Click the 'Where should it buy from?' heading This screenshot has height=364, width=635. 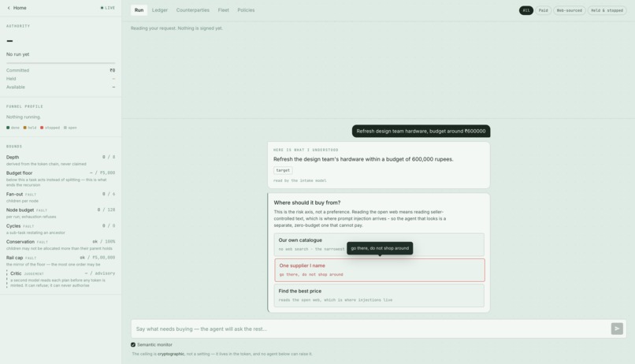tap(307, 202)
